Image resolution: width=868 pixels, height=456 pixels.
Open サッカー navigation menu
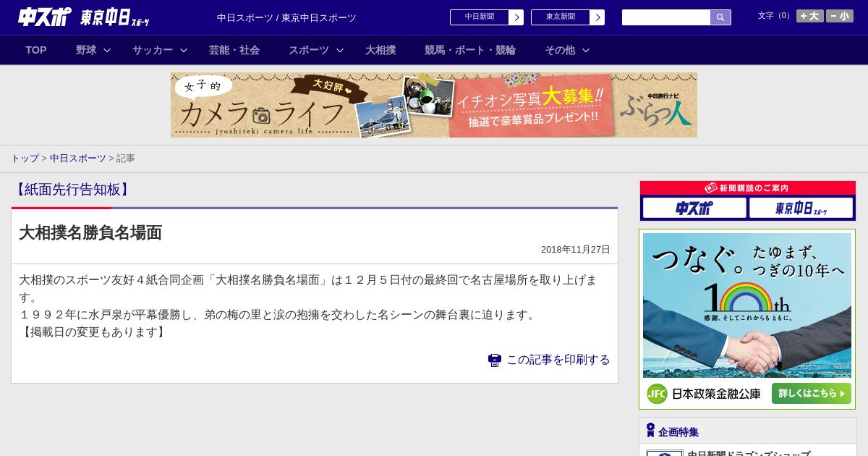(153, 50)
